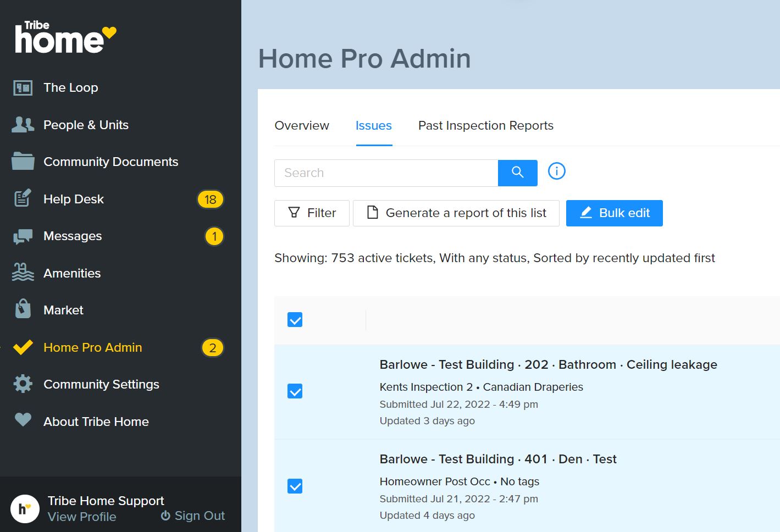Click the magnifying glass search button
This screenshot has height=532, width=780.
[517, 173]
